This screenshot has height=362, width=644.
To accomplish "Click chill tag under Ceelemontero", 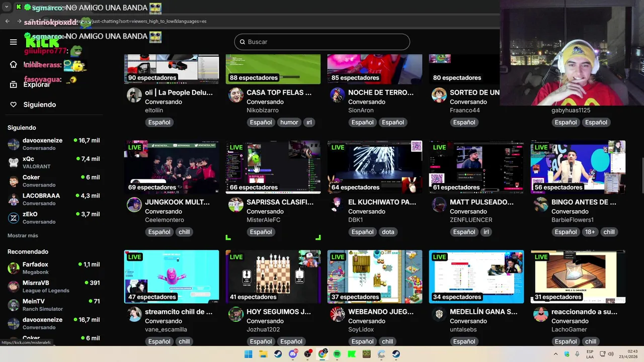I will [x=184, y=232].
